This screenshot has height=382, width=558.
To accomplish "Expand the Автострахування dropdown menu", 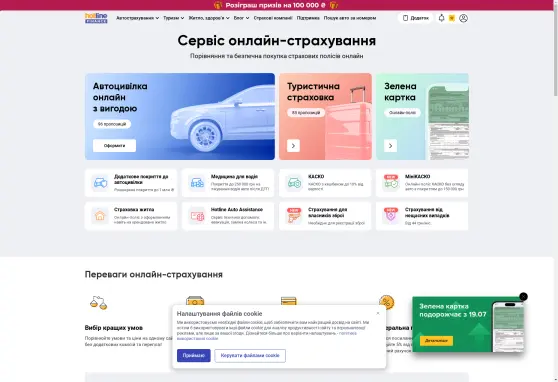I will [x=137, y=18].
